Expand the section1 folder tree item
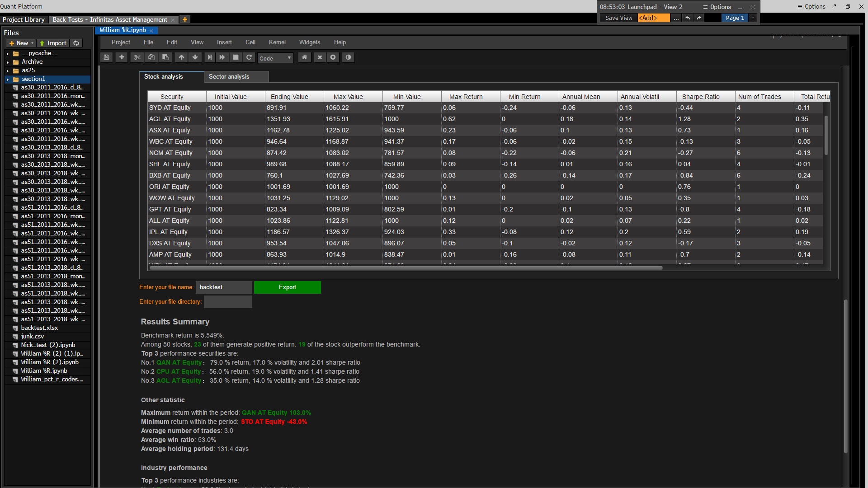868x488 pixels. click(x=8, y=79)
